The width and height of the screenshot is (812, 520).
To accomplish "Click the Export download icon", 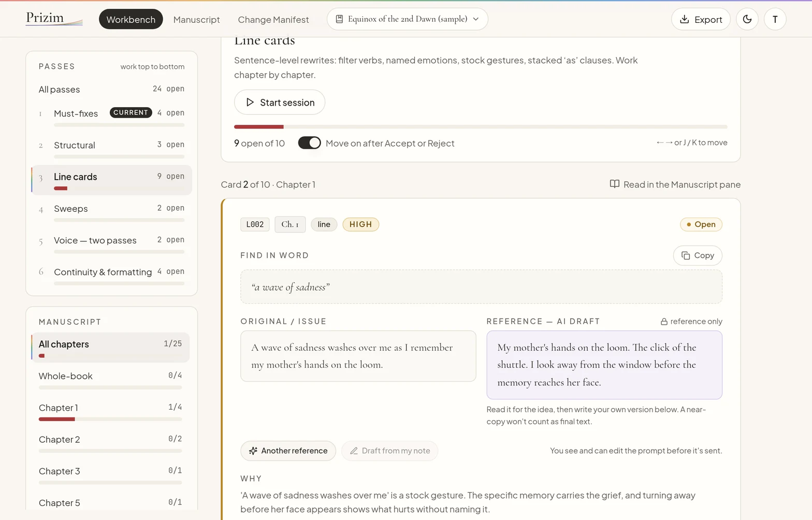I will [684, 19].
